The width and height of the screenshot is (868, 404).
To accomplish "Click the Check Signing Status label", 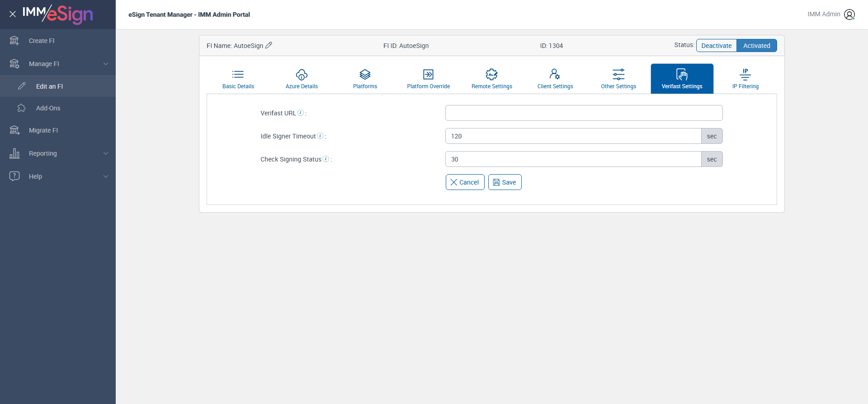I will click(x=291, y=159).
